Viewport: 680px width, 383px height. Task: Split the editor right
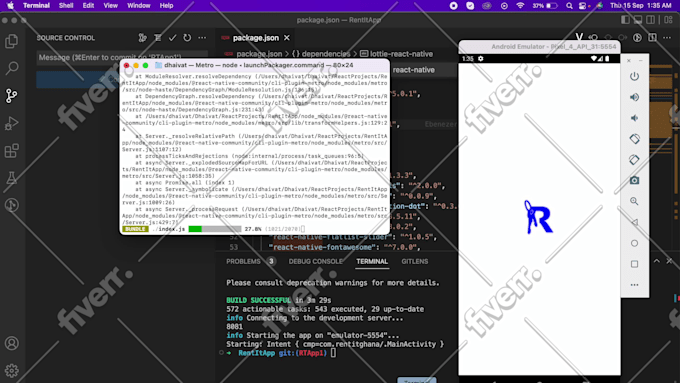pyautogui.click(x=652, y=38)
